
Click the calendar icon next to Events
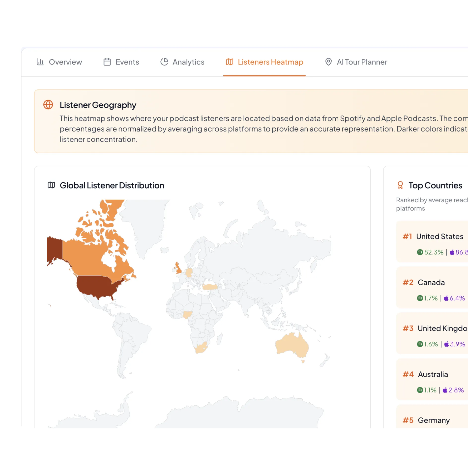(107, 62)
